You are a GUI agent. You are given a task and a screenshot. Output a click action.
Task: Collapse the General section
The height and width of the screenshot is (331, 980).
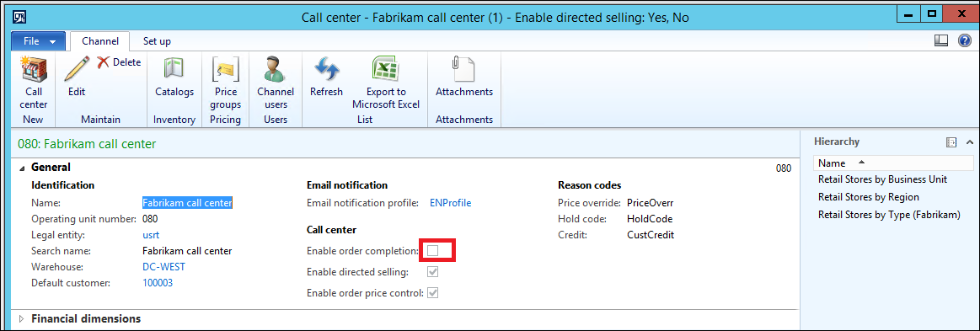click(x=23, y=168)
